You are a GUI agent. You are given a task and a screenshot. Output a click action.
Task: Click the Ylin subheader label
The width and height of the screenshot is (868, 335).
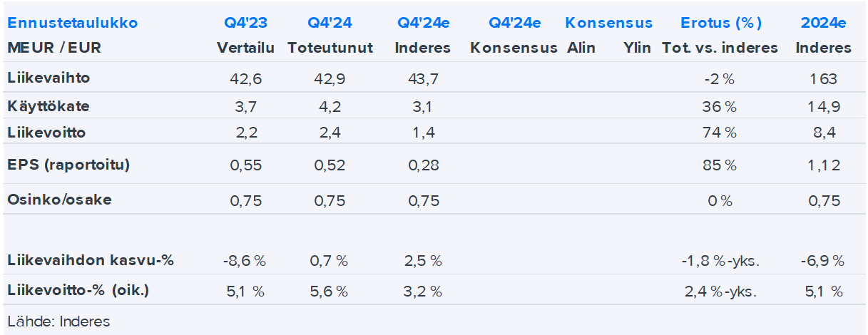(637, 48)
